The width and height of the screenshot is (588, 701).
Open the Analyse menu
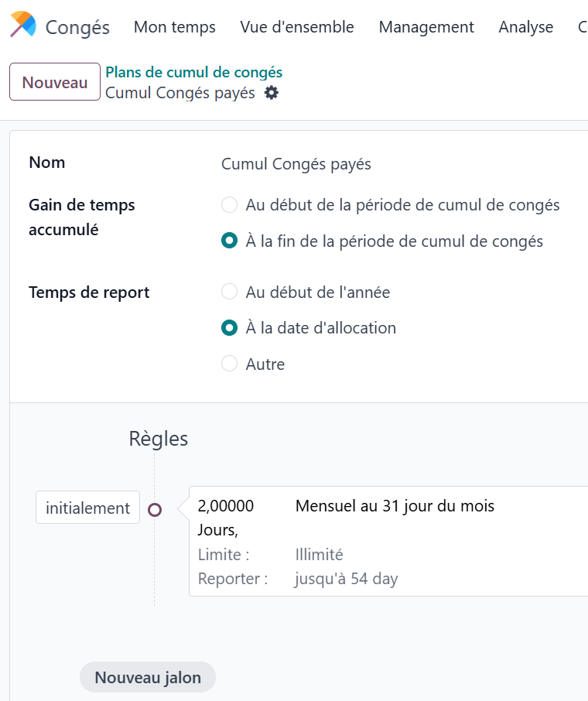(526, 27)
